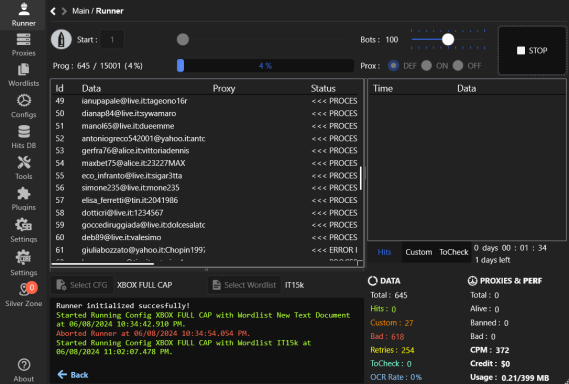The height and width of the screenshot is (384, 569).
Task: Click the 'Bad : 618' statistic
Action: [387, 336]
